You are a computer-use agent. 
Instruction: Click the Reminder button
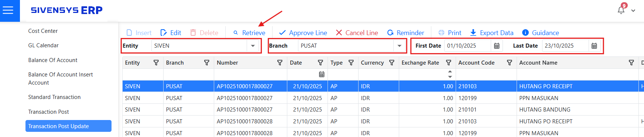(405, 33)
